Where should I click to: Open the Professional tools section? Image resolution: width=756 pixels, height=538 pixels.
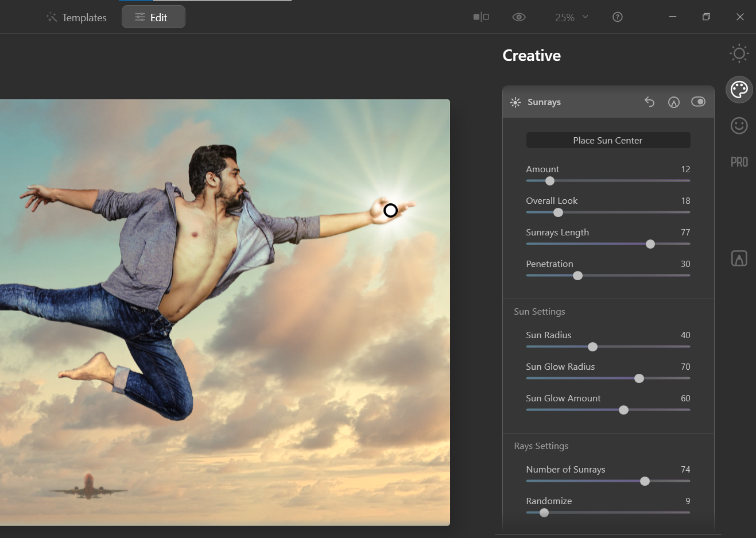tap(739, 161)
